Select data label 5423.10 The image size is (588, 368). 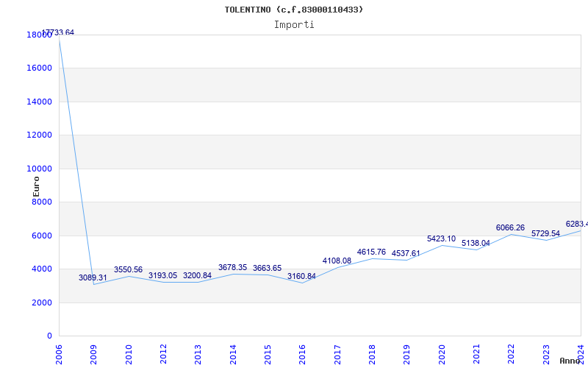[x=442, y=238]
